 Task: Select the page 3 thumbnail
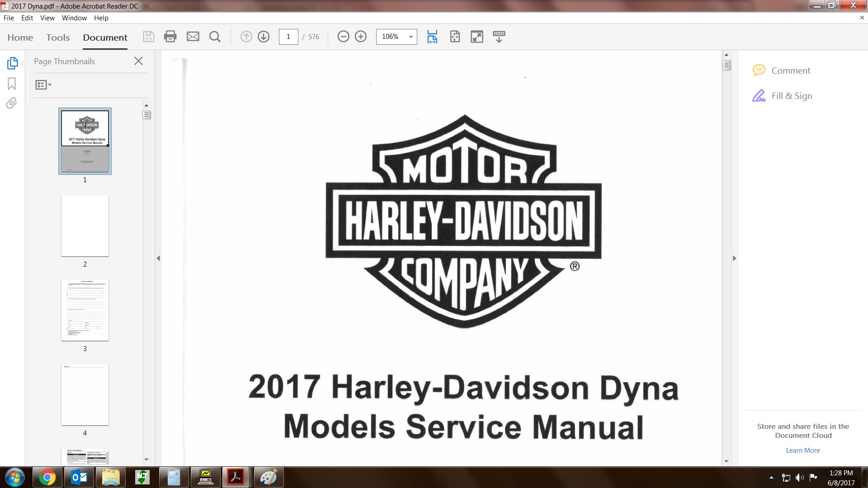click(x=85, y=310)
